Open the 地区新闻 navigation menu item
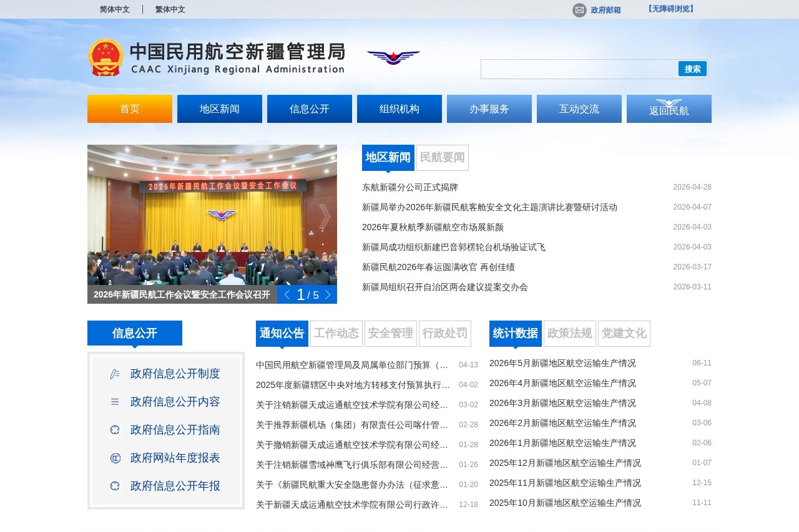Image resolution: width=799 pixels, height=532 pixels. tap(220, 109)
